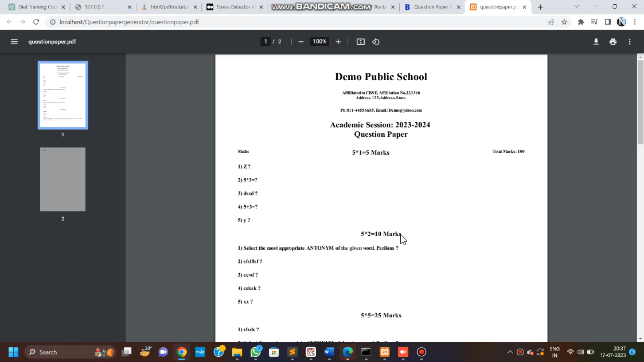Open volume control in system tray
Screen dimensions: 644x362
[580, 352]
